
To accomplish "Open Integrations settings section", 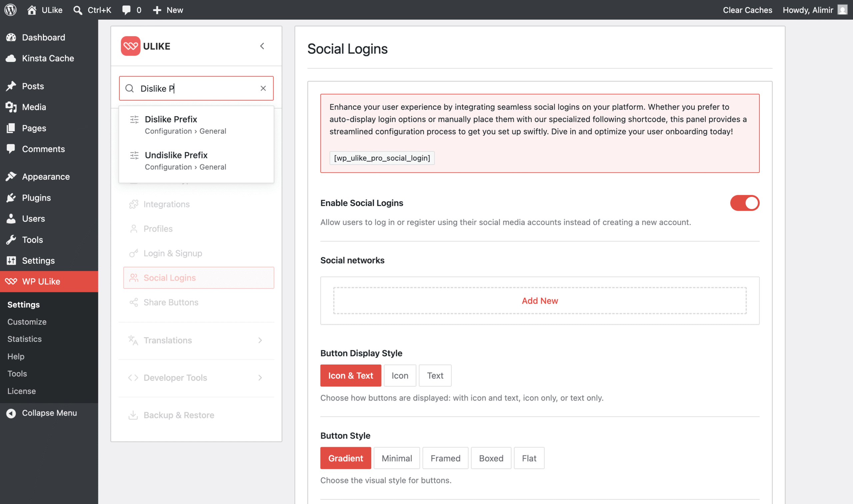I will [199, 204].
